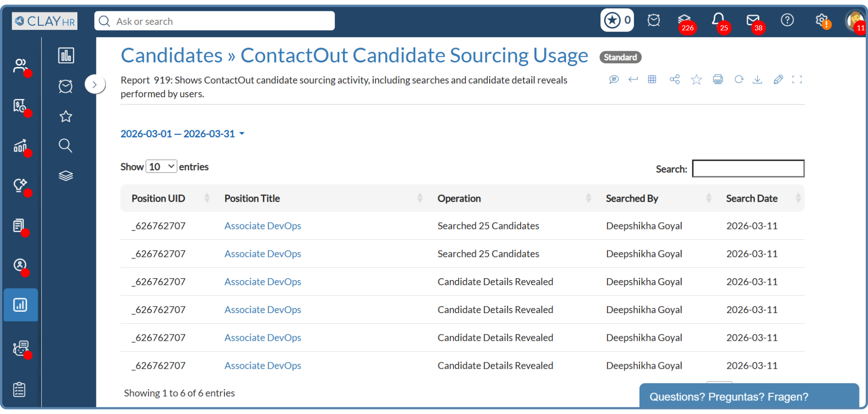Sort table by Position Title column

pos(252,198)
